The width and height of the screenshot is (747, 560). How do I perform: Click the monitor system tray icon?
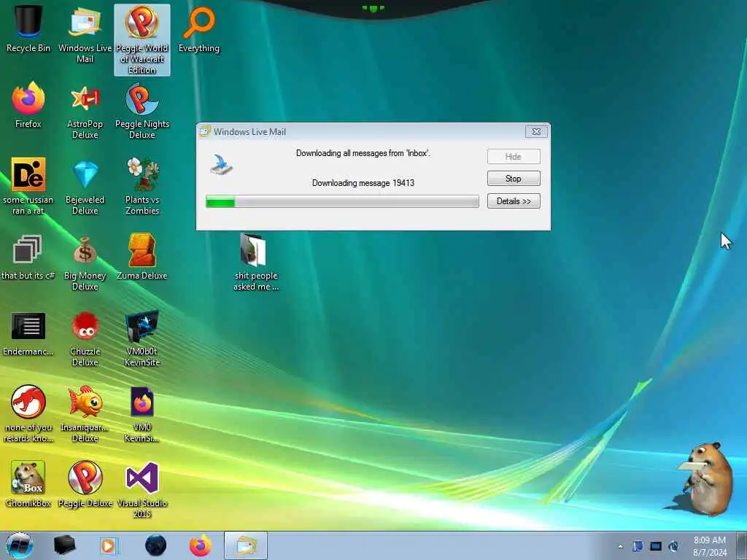point(656,546)
